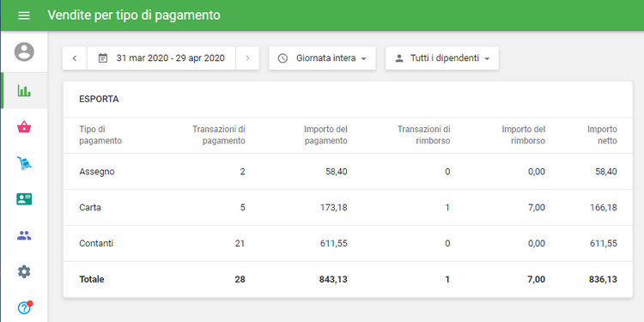Click the person icon beside Tutti i dipendenti

coord(399,58)
